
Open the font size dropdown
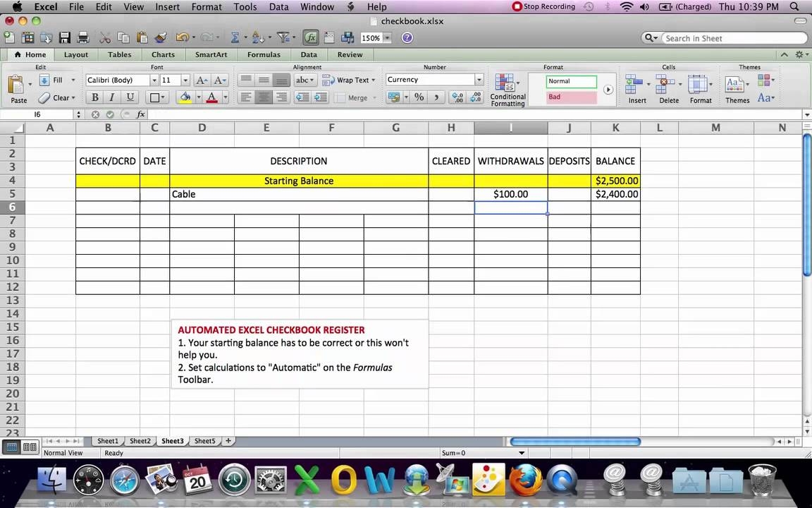coord(185,80)
